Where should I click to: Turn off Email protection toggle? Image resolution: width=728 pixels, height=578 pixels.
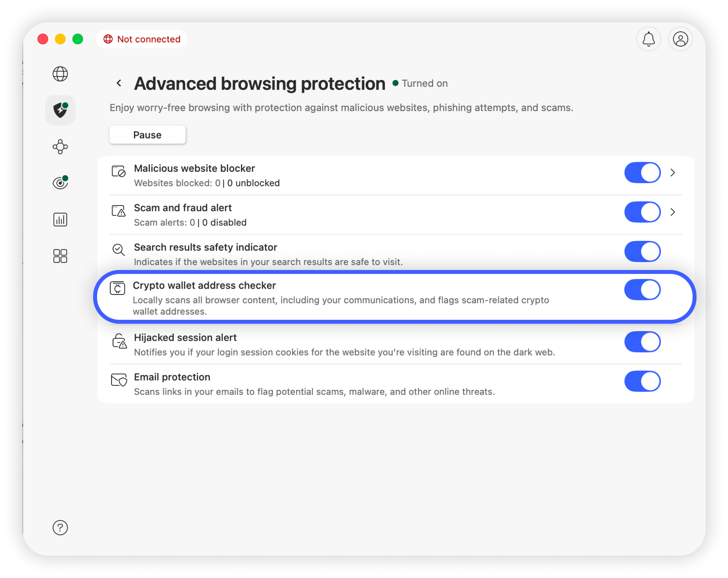coord(642,381)
